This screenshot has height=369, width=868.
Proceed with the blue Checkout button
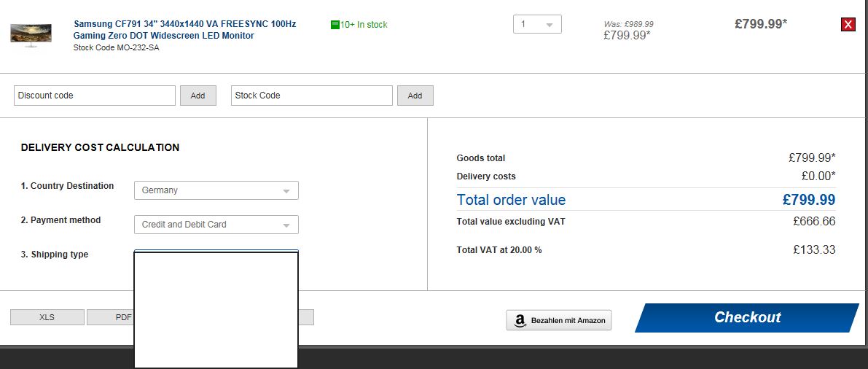[747, 317]
